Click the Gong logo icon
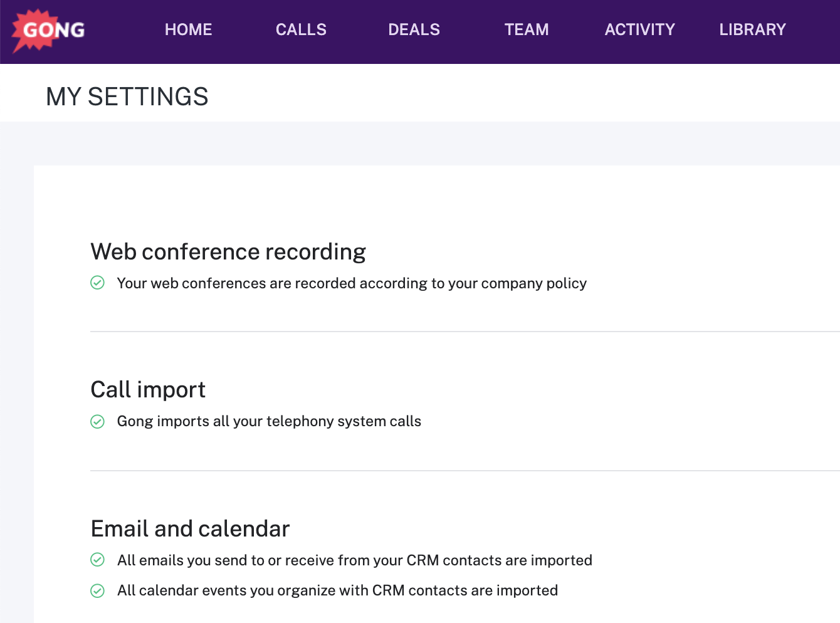This screenshot has height=623, width=840. [47, 29]
